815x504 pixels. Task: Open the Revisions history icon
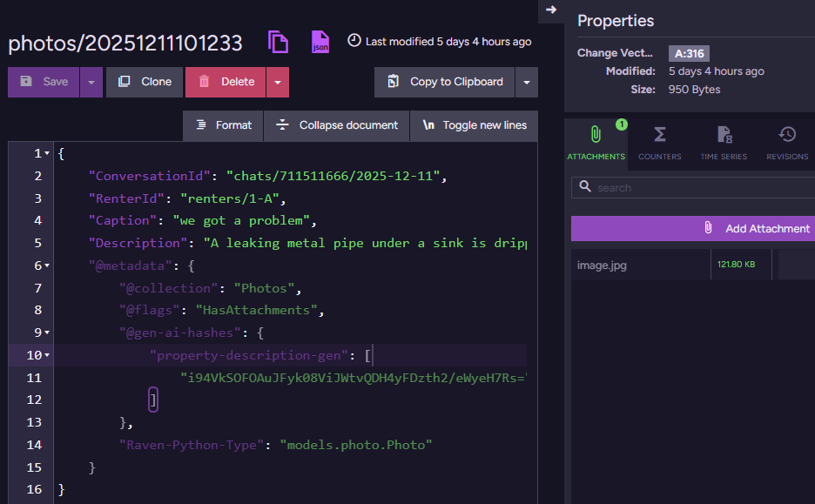point(787,135)
